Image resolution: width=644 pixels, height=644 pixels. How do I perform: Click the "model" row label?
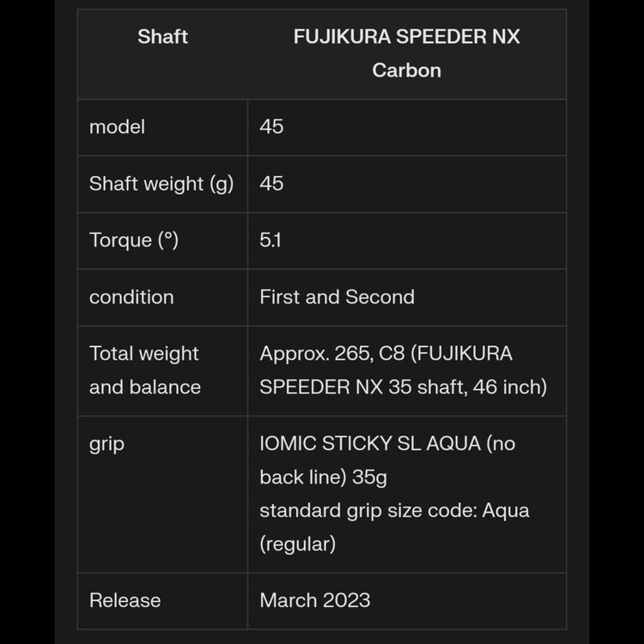pos(117,127)
